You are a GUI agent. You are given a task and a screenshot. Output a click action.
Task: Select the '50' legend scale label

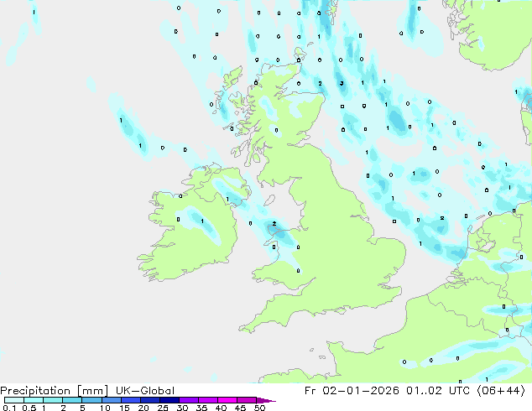click(259, 408)
